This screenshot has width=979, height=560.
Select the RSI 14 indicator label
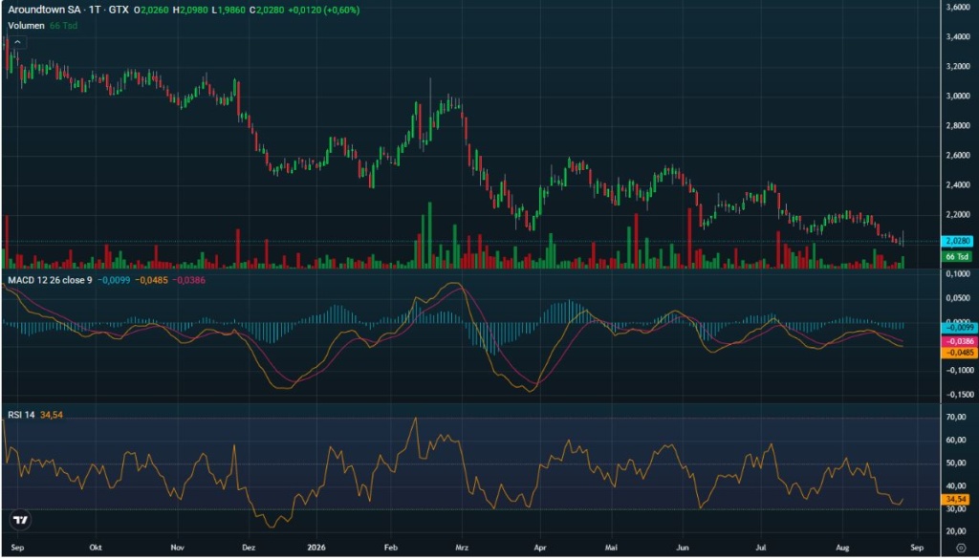pyautogui.click(x=21, y=415)
